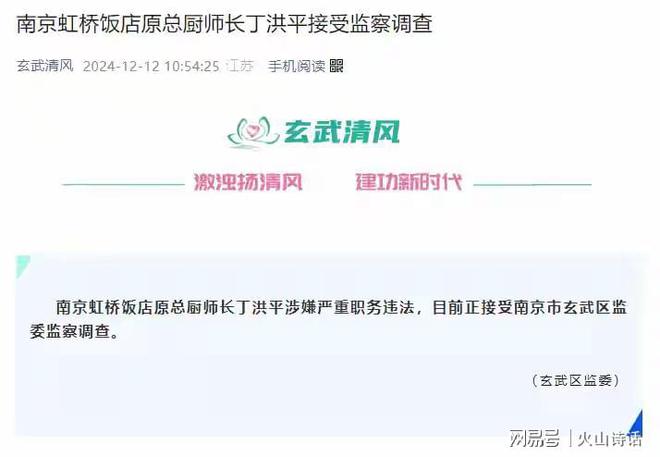Viewport: 660px width, 457px height.
Task: Click the publish timestamp 2024-12-12 10:54:25
Action: pyautogui.click(x=151, y=66)
